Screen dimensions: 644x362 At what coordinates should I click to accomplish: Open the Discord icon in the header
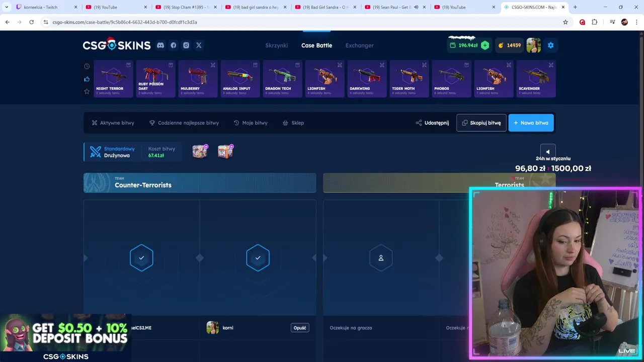[x=160, y=45]
